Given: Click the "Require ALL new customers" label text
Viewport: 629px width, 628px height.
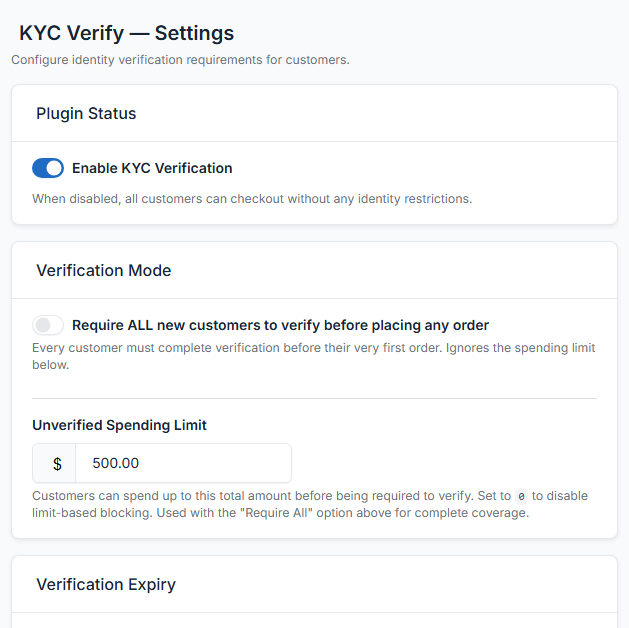Looking at the screenshot, I should 280,325.
